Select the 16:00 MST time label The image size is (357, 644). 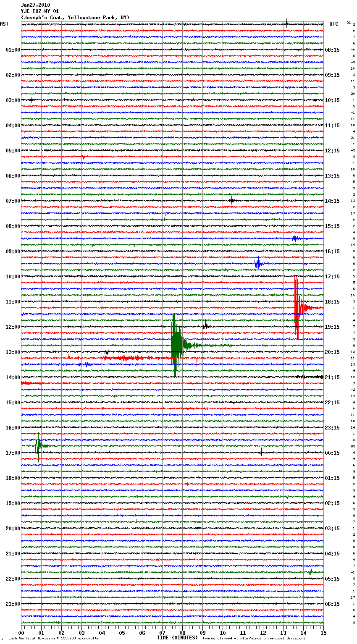pos(13,428)
